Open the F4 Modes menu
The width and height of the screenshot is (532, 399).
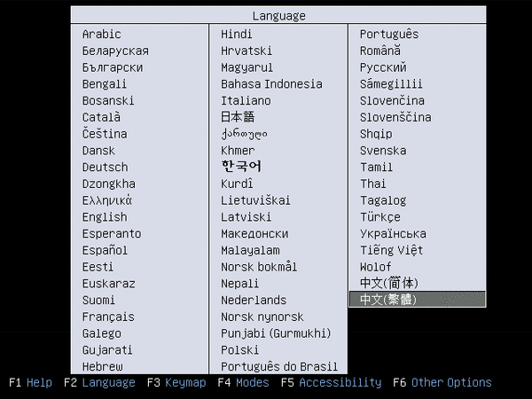point(243,383)
